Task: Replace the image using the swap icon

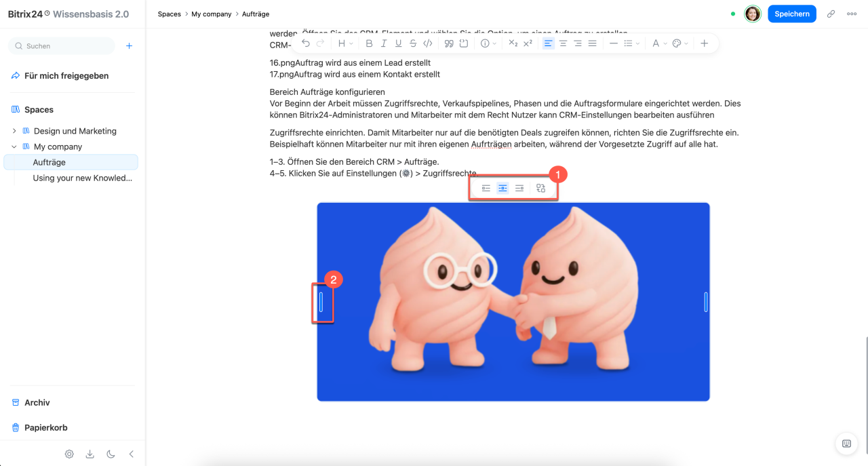Action: tap(541, 188)
